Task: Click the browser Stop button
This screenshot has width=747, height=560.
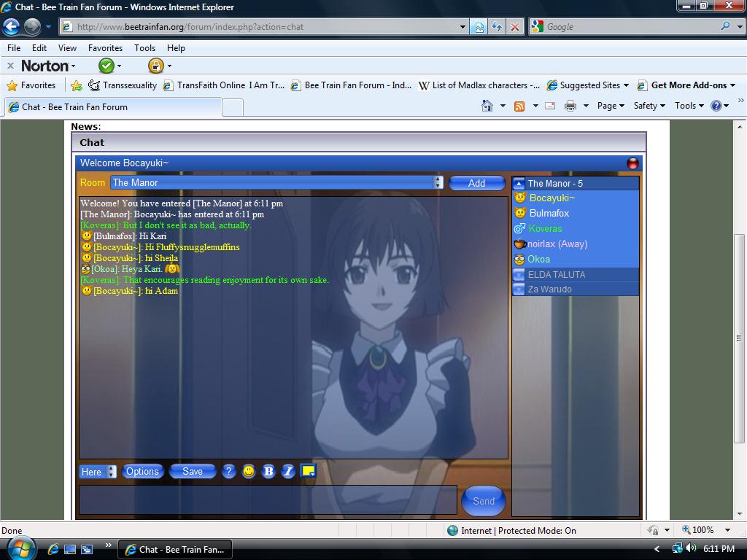Action: [515, 27]
